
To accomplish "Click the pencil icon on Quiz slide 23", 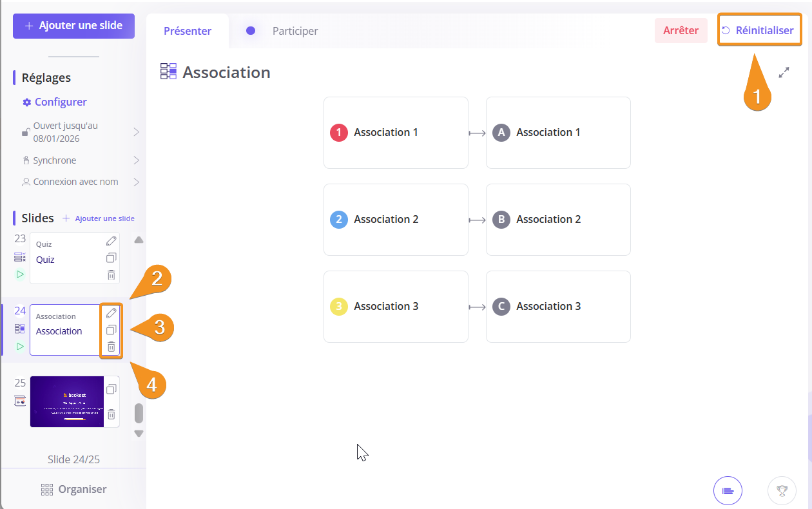I will click(x=111, y=241).
